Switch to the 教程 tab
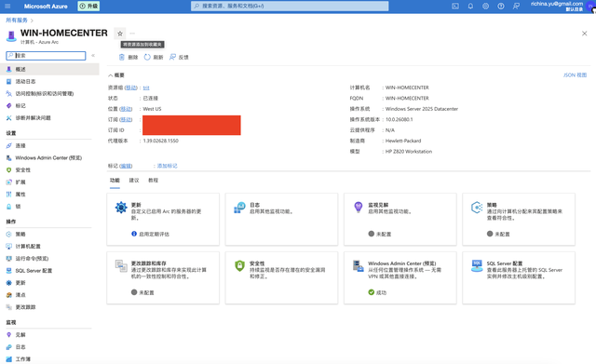Screen dimensions: 596x364 coord(153,181)
